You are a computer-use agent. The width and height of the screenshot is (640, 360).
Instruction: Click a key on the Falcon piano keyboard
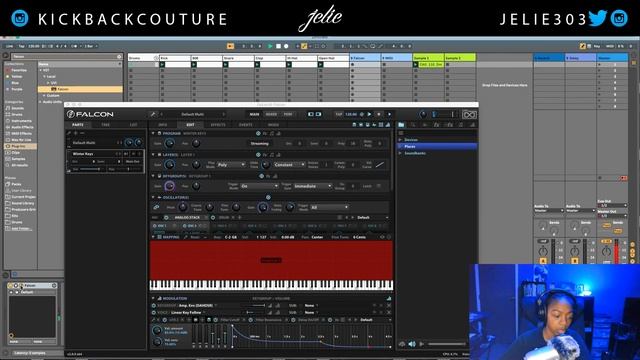tap(271, 284)
